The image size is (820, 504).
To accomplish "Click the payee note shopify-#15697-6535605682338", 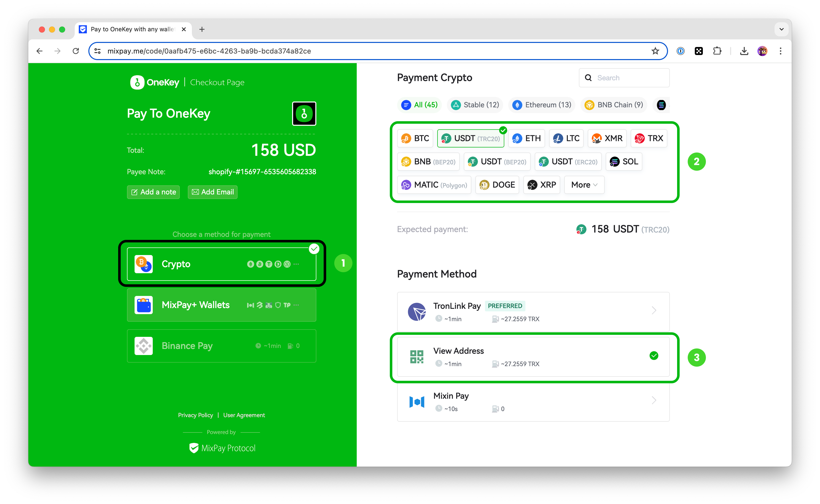I will [262, 172].
